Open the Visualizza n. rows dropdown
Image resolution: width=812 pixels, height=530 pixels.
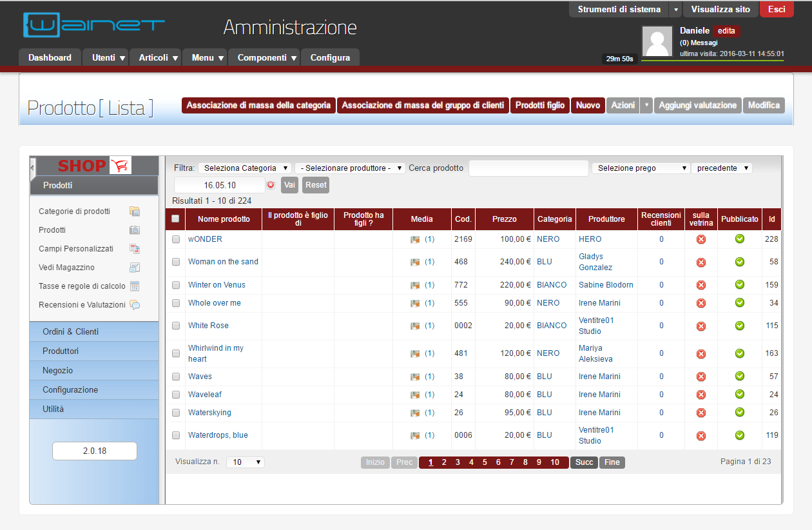click(246, 462)
